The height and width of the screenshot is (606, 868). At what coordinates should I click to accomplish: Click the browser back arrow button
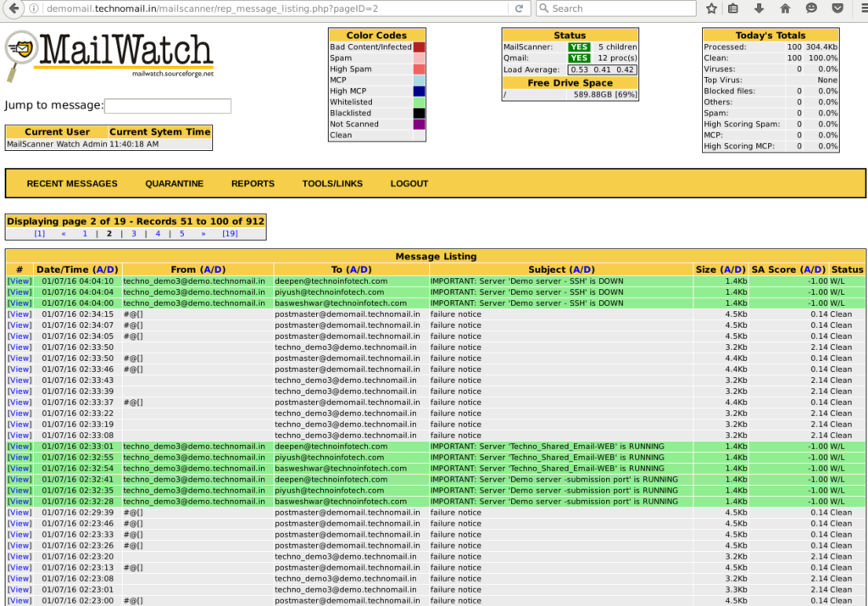(14, 8)
